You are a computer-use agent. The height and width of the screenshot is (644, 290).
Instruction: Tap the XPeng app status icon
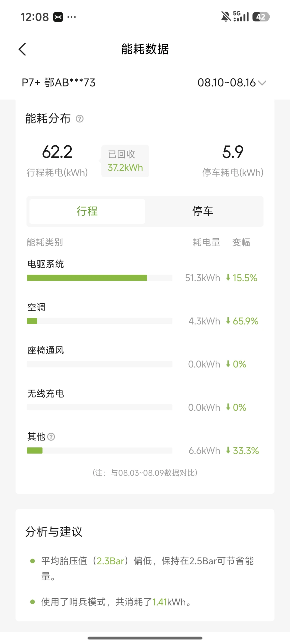pyautogui.click(x=58, y=17)
